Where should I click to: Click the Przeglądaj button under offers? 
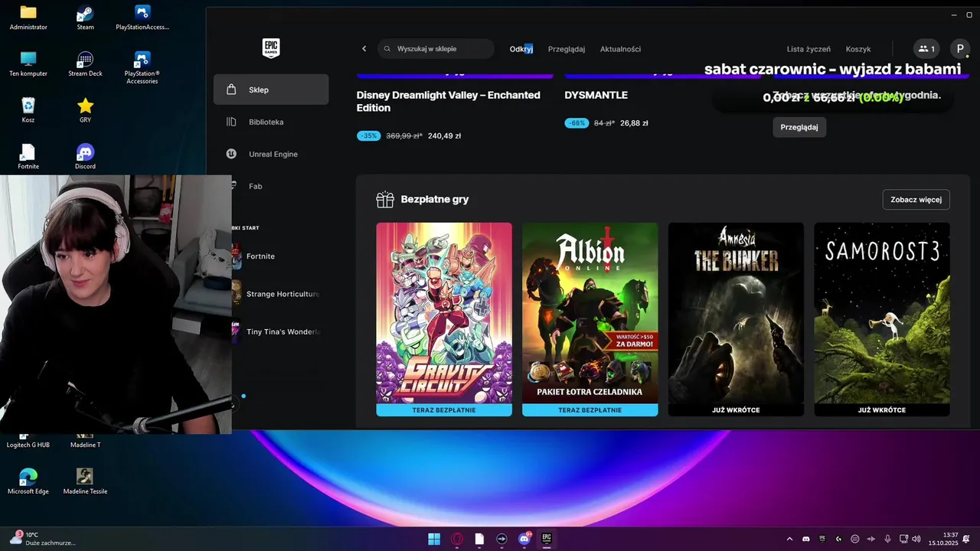(x=799, y=127)
